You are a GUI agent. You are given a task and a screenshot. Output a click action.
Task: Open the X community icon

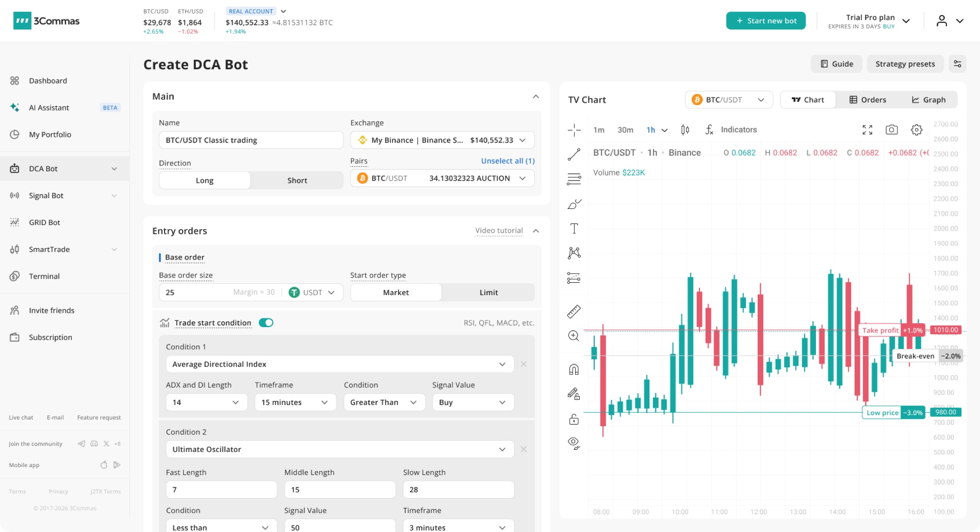106,444
